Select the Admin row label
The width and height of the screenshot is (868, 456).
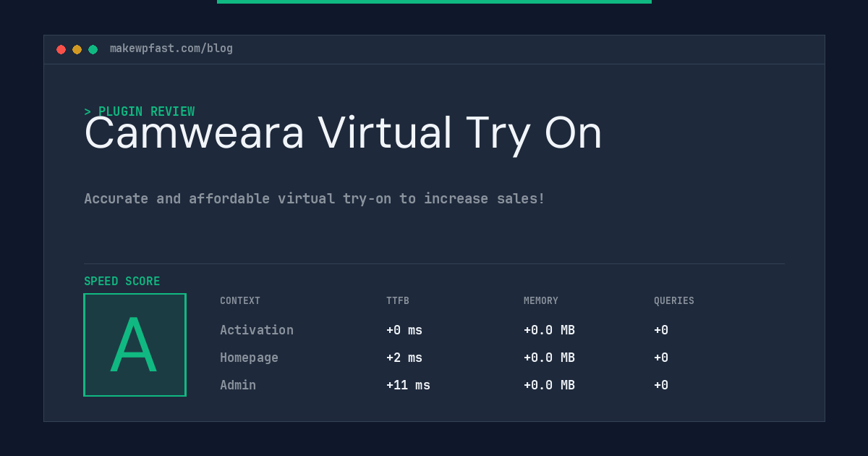tap(238, 385)
